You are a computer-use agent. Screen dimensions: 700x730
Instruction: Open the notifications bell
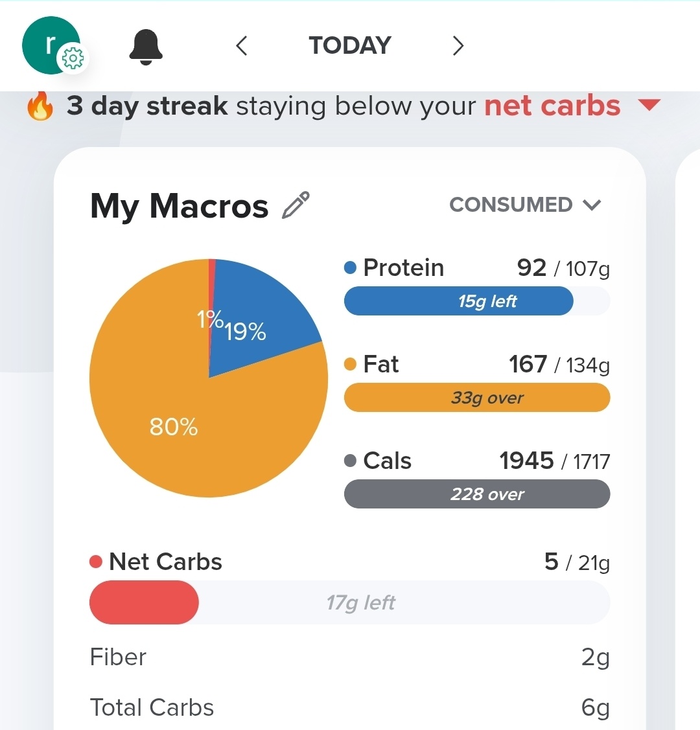(x=146, y=47)
